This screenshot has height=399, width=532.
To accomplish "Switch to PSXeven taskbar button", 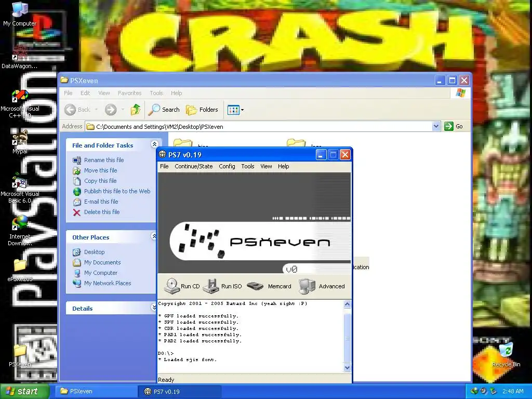I will coord(97,391).
